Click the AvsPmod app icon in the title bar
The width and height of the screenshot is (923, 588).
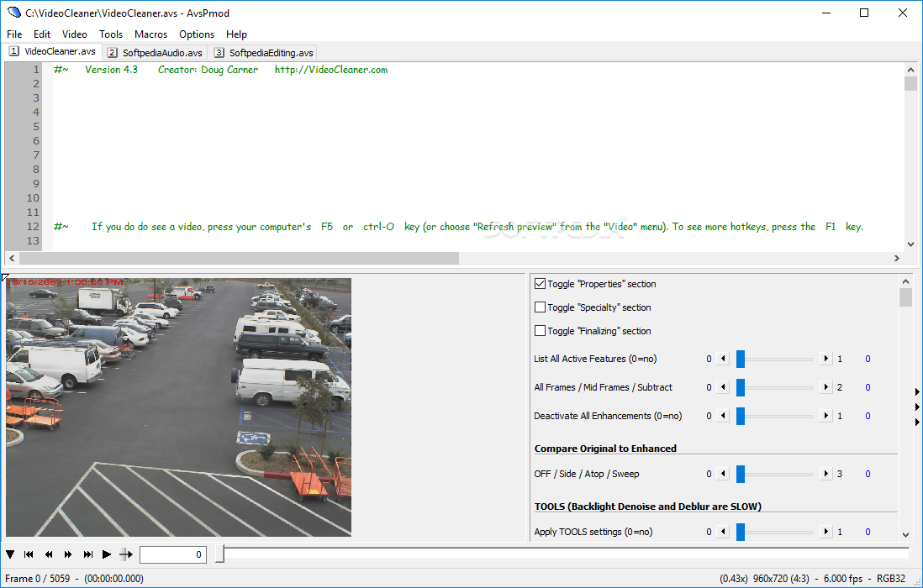(13, 13)
